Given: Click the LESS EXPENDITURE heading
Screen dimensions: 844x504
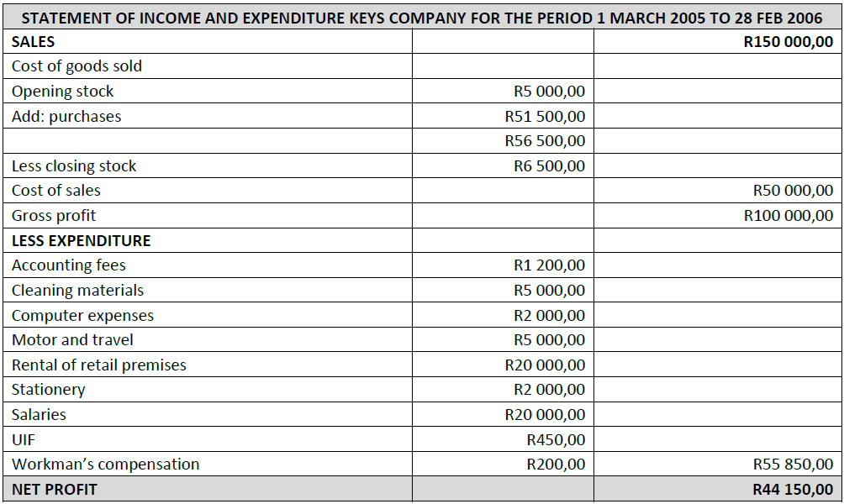Looking at the screenshot, I should [82, 241].
